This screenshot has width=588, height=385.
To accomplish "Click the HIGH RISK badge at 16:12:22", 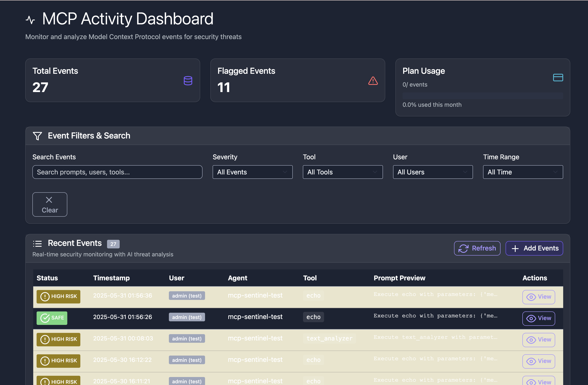I will [x=58, y=361].
